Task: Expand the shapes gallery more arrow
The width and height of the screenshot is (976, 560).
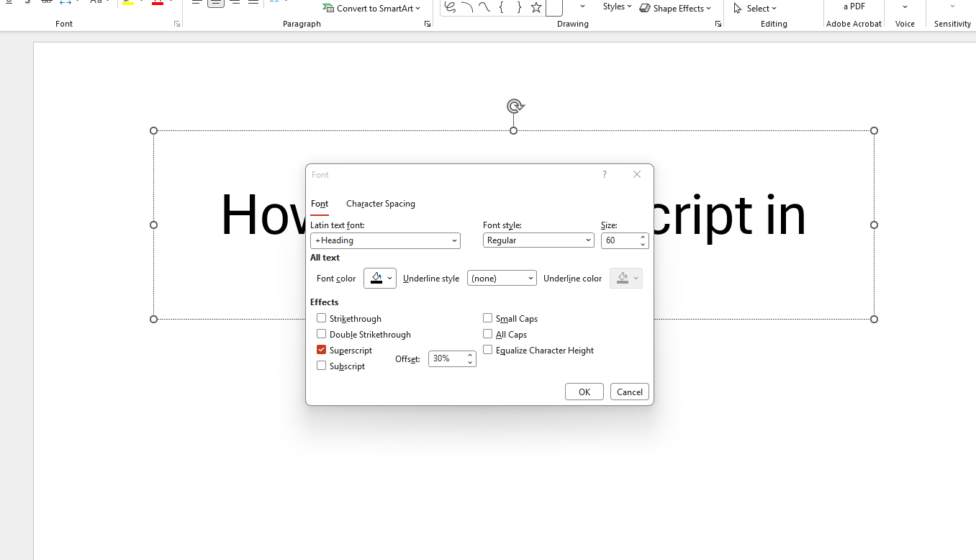Action: 582,7
